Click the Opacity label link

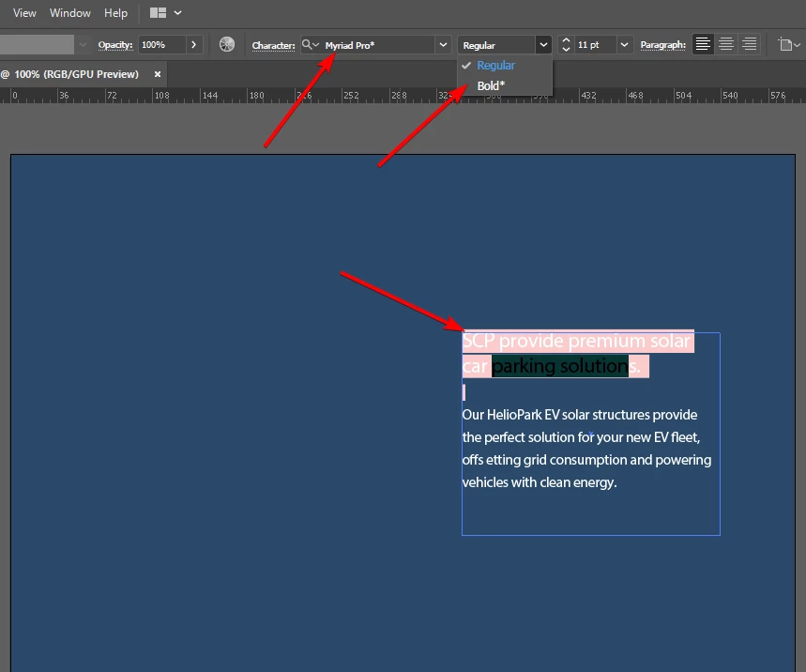point(115,45)
